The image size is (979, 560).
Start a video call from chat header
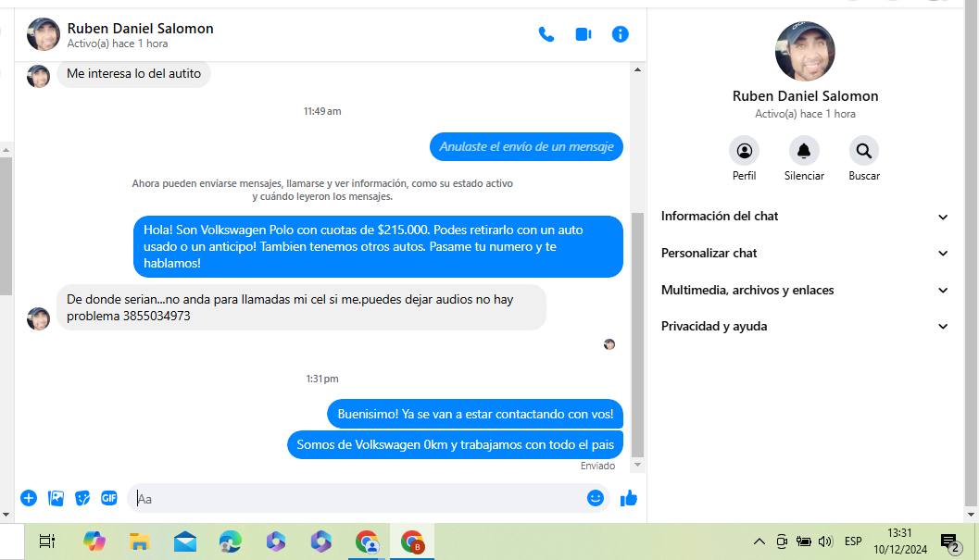(584, 34)
